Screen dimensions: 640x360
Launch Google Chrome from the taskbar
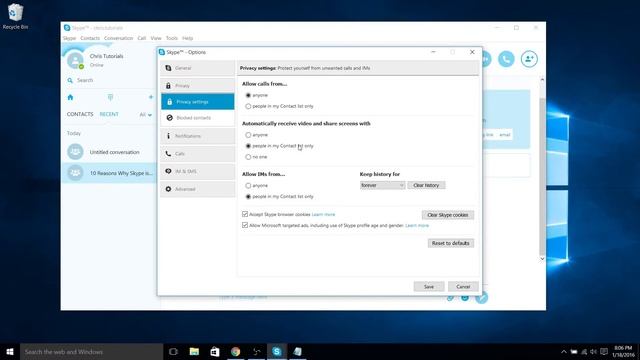point(236,351)
